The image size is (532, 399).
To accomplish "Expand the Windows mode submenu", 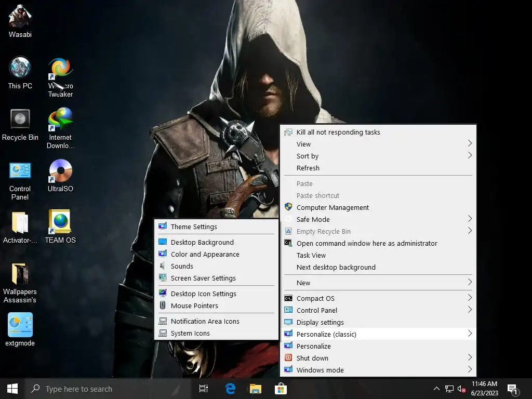I will (x=378, y=370).
